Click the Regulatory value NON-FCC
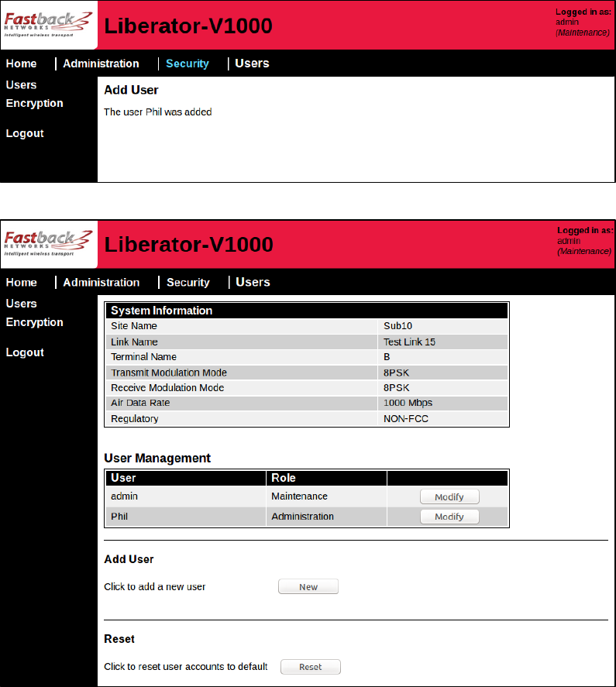Viewport: 616px width, 687px height. pyautogui.click(x=406, y=419)
